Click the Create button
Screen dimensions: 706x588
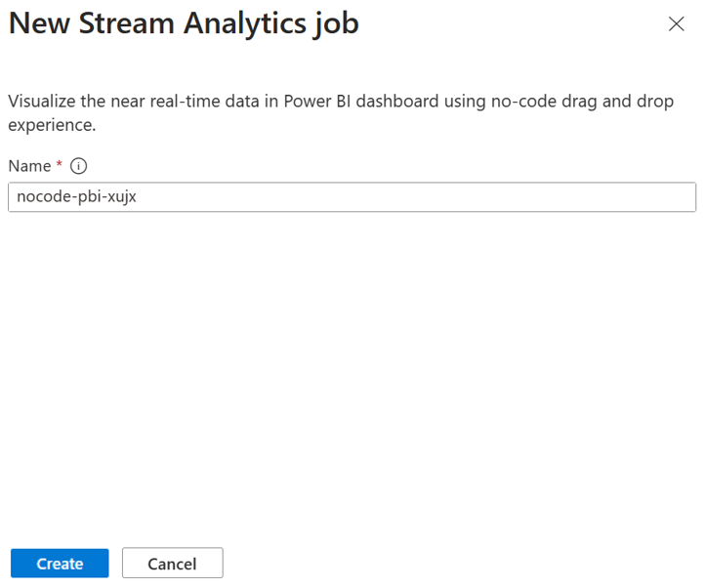pos(60,564)
